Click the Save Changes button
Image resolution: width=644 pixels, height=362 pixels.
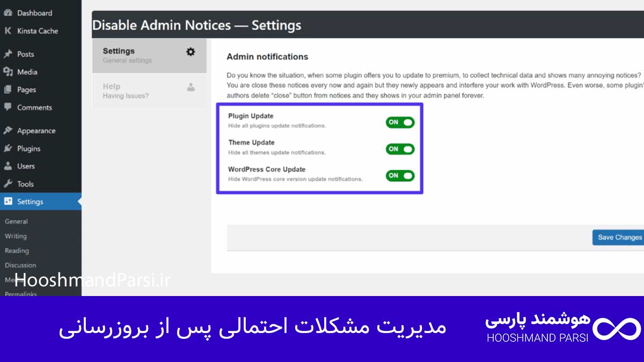(619, 238)
